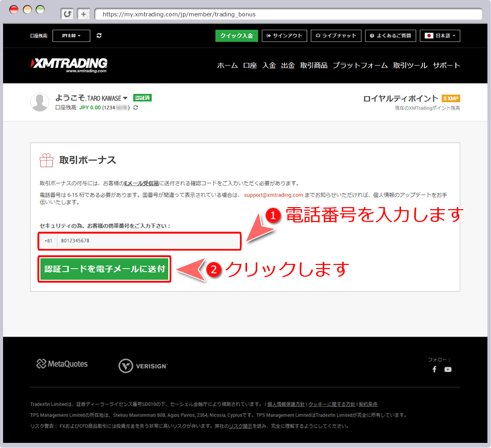Open a new tab with the plus button
Image resolution: width=491 pixels, height=448 pixels.
pyautogui.click(x=83, y=14)
